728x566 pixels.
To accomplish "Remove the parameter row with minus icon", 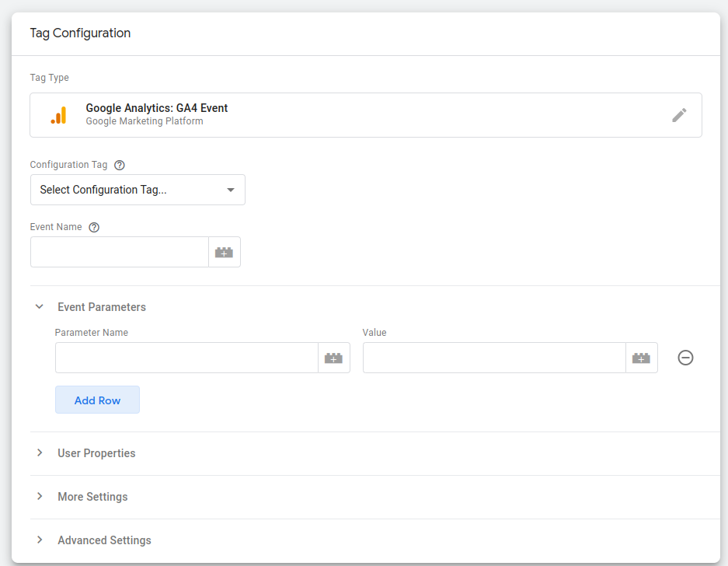I will [685, 358].
